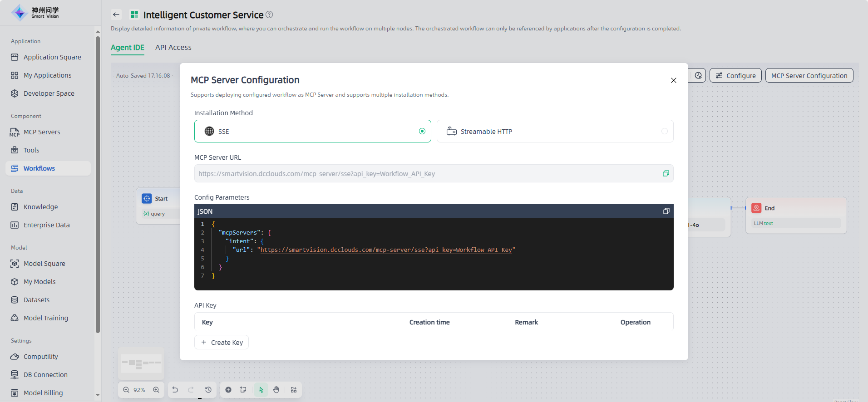Copy the JSON config parameters
868x402 pixels.
[666, 211]
